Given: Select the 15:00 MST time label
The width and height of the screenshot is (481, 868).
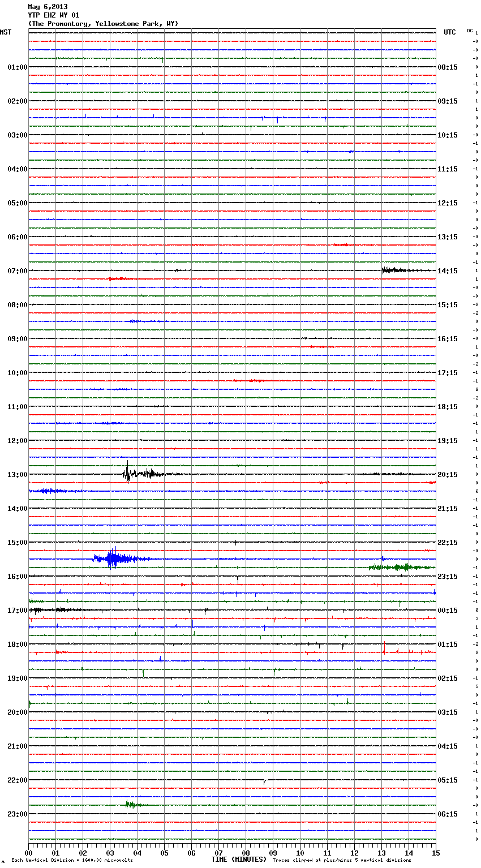Looking at the screenshot, I should pyautogui.click(x=18, y=543).
